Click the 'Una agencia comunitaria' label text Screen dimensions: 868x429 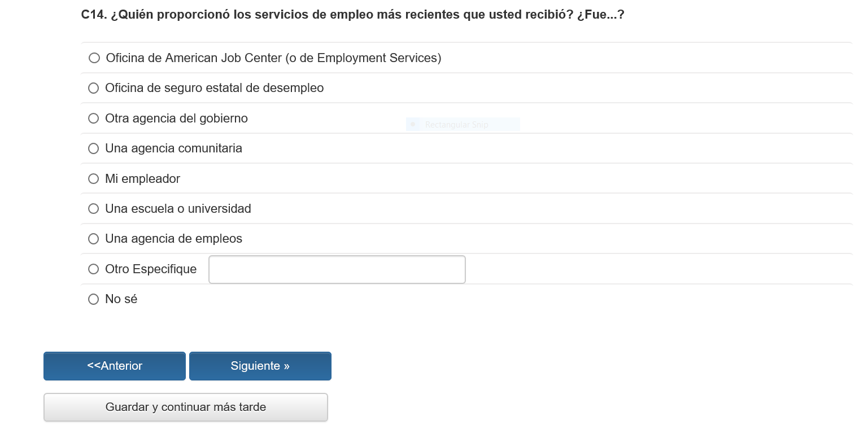pos(173,148)
